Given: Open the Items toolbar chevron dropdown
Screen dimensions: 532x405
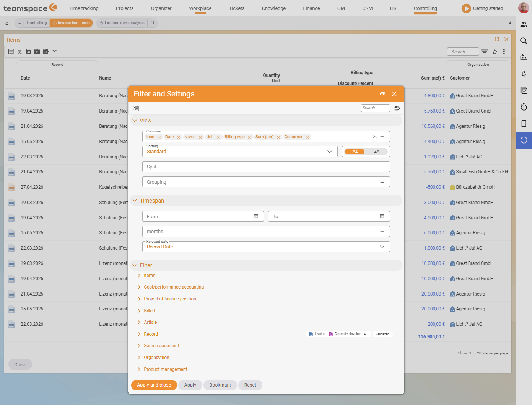Looking at the screenshot, I should coord(54,51).
